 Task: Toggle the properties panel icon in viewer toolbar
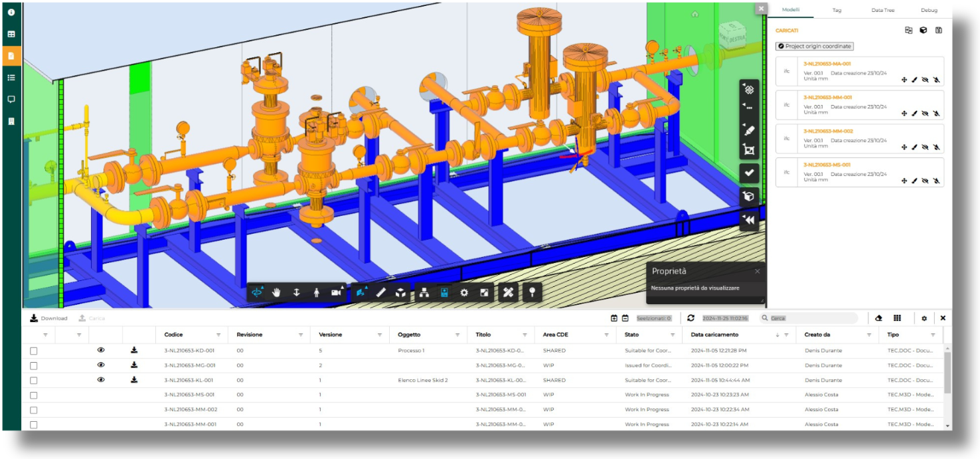click(x=444, y=292)
